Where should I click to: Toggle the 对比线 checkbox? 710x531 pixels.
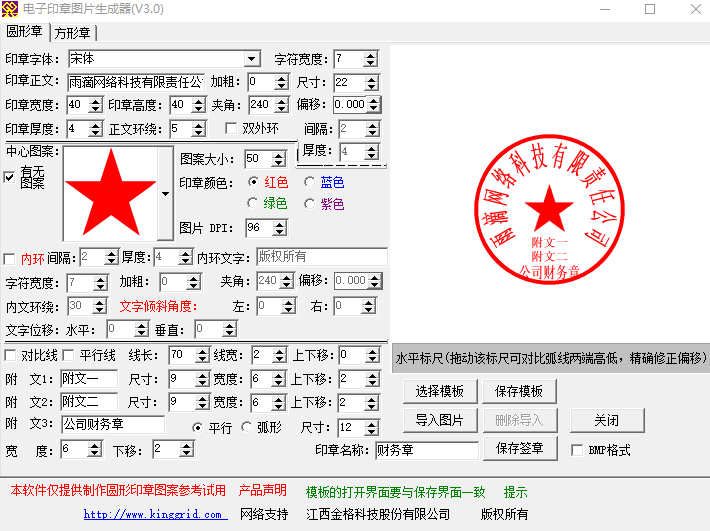tap(10, 355)
